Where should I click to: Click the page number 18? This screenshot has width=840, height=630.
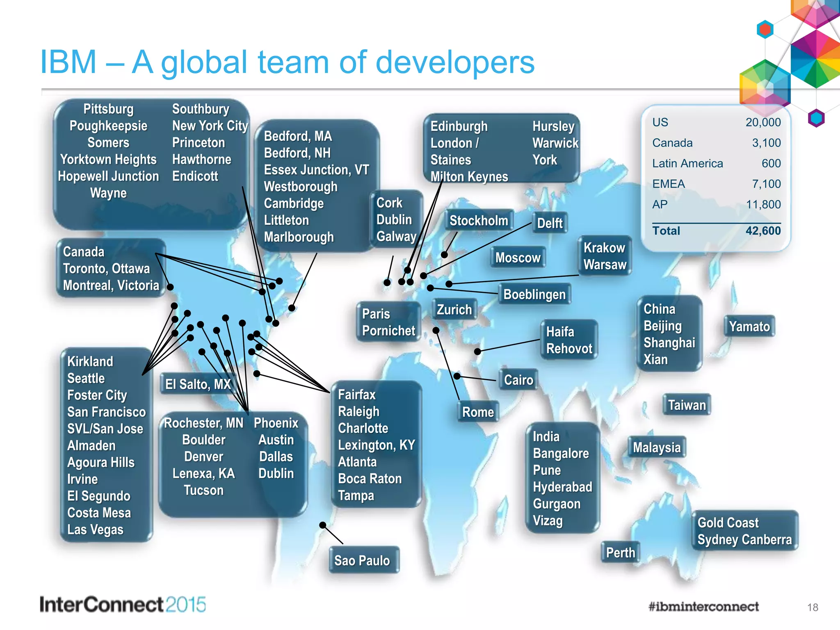click(812, 607)
